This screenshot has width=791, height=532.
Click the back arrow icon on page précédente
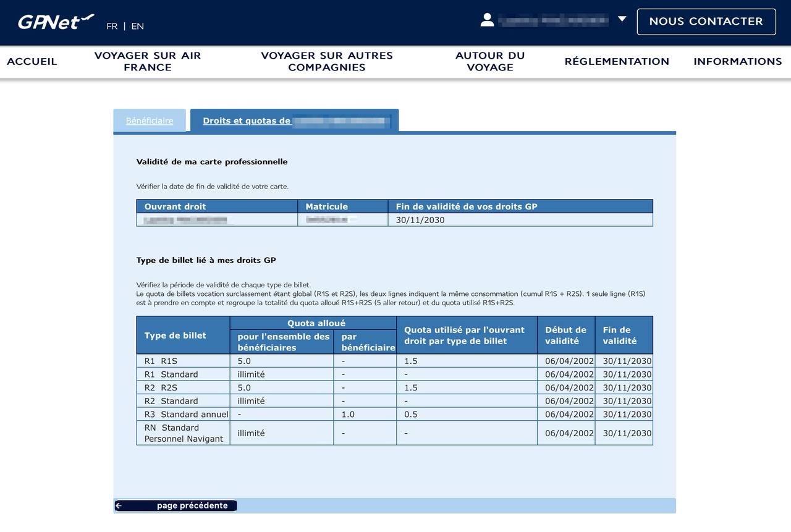(x=119, y=505)
